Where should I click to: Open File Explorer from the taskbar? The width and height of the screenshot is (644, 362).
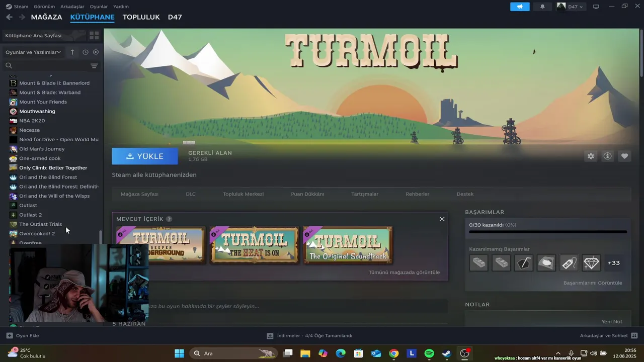click(x=305, y=353)
